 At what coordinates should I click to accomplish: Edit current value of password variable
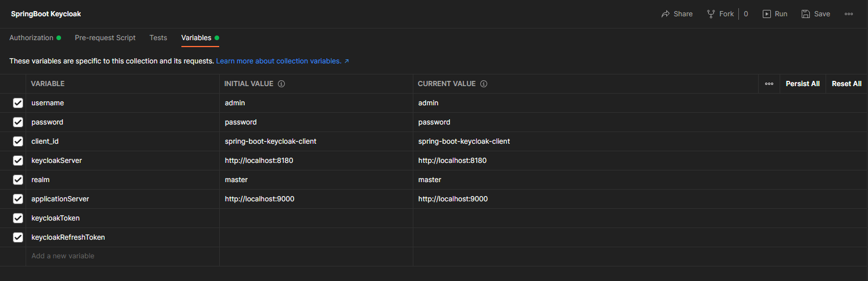coord(640,122)
